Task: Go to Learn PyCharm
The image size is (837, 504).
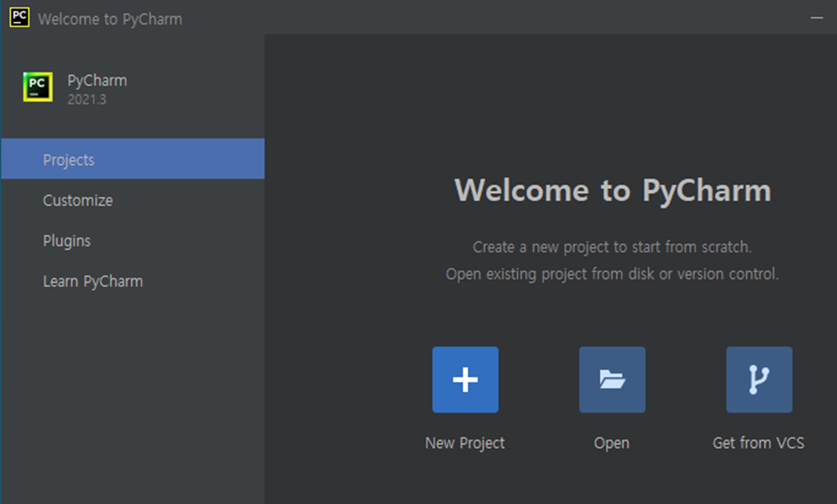Action: (133, 281)
